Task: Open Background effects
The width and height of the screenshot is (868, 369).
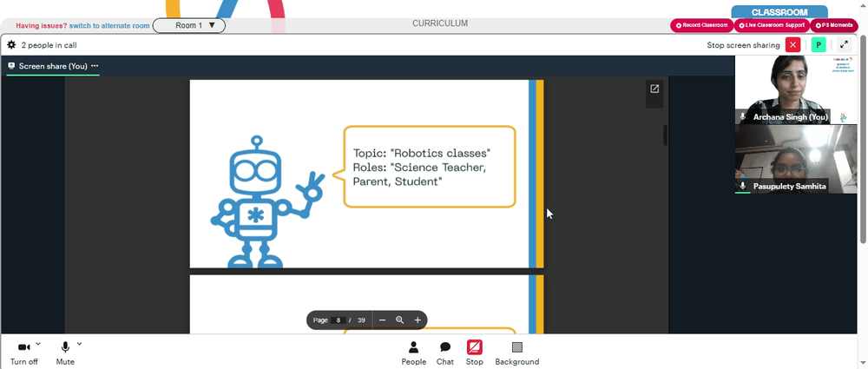Action: coord(517,353)
